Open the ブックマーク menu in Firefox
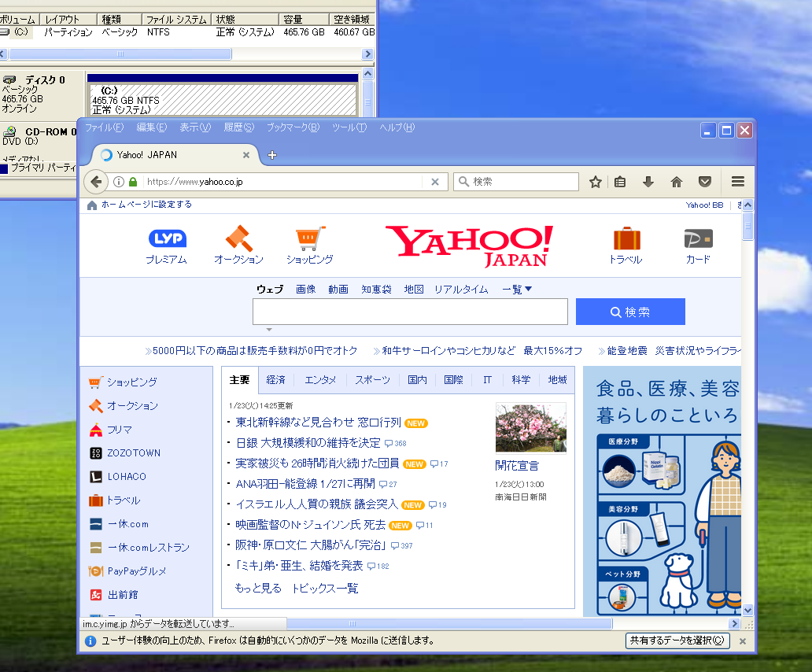Image resolution: width=812 pixels, height=672 pixels. (293, 127)
